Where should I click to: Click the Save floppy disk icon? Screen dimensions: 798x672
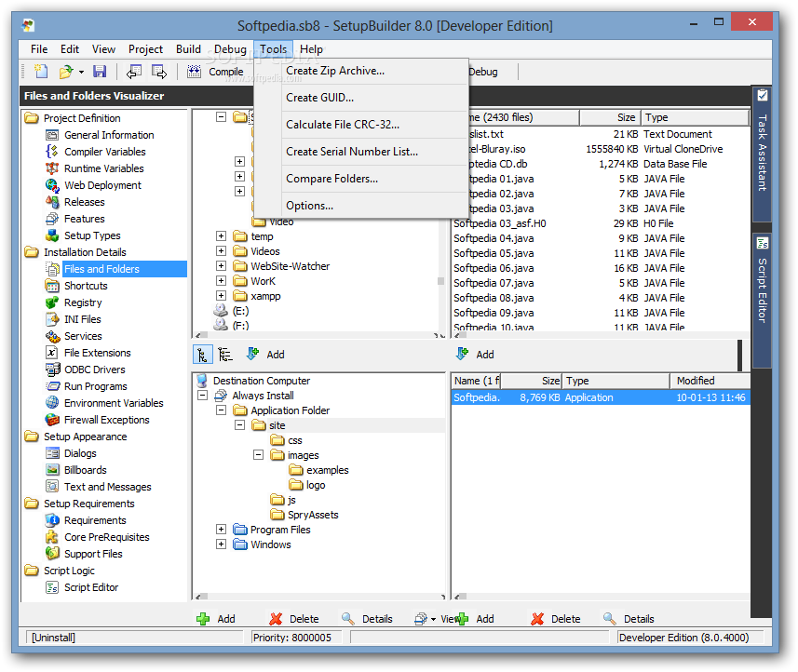(100, 72)
